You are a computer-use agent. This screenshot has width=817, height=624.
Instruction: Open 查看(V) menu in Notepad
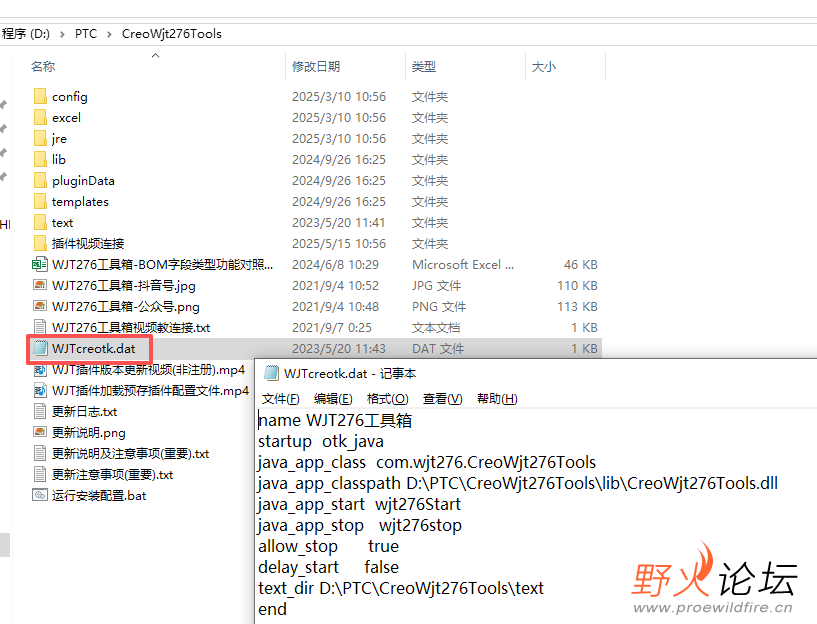pos(442,398)
